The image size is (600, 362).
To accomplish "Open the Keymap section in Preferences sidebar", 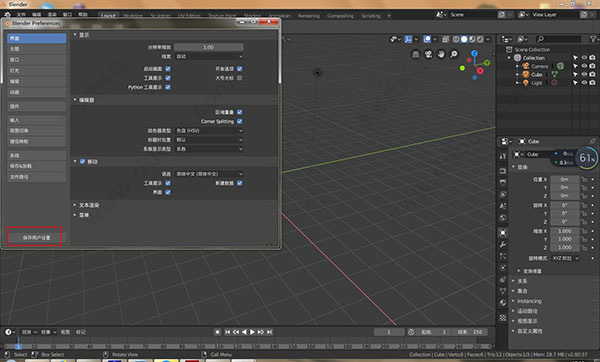I will (36, 141).
